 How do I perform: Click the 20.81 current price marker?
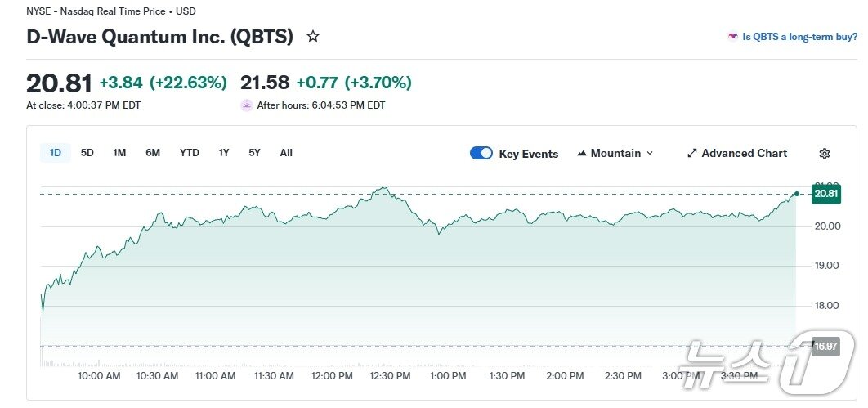tap(825, 194)
